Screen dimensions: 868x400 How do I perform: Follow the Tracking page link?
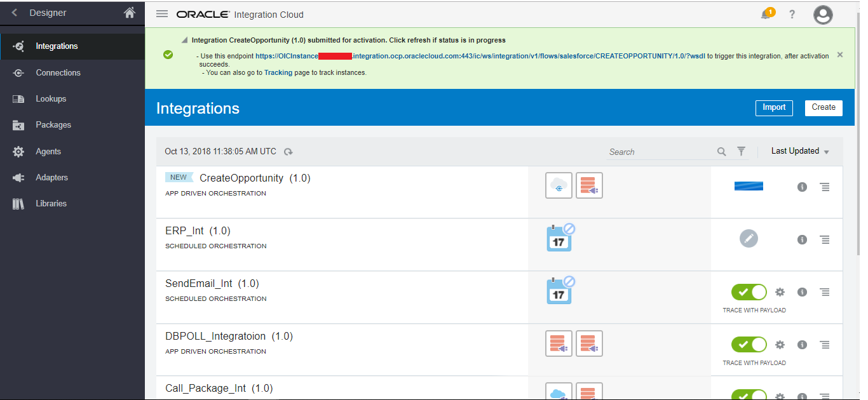coord(278,72)
